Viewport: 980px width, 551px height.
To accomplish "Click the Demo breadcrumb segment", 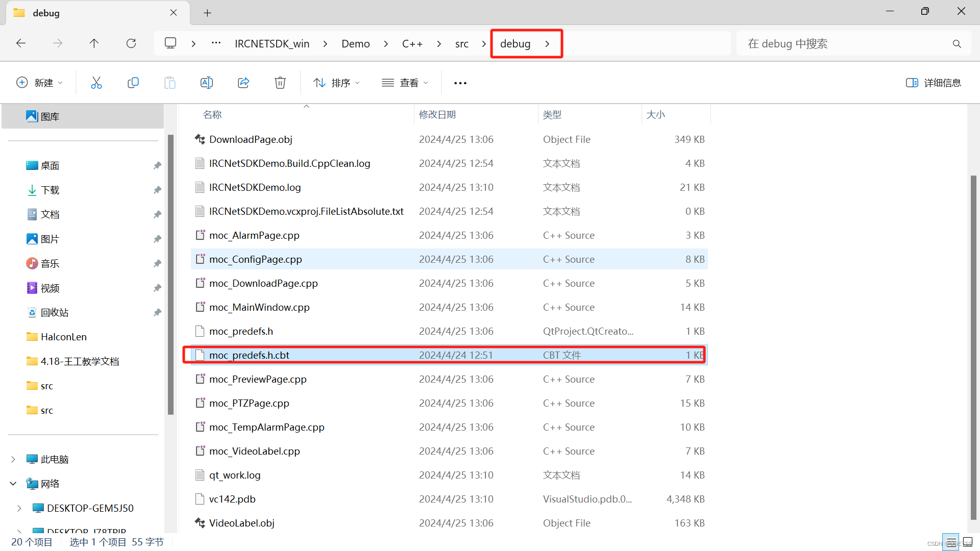I will click(x=356, y=44).
